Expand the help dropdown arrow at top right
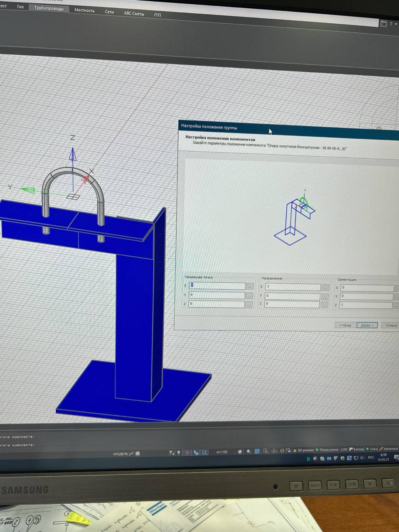 (x=396, y=25)
